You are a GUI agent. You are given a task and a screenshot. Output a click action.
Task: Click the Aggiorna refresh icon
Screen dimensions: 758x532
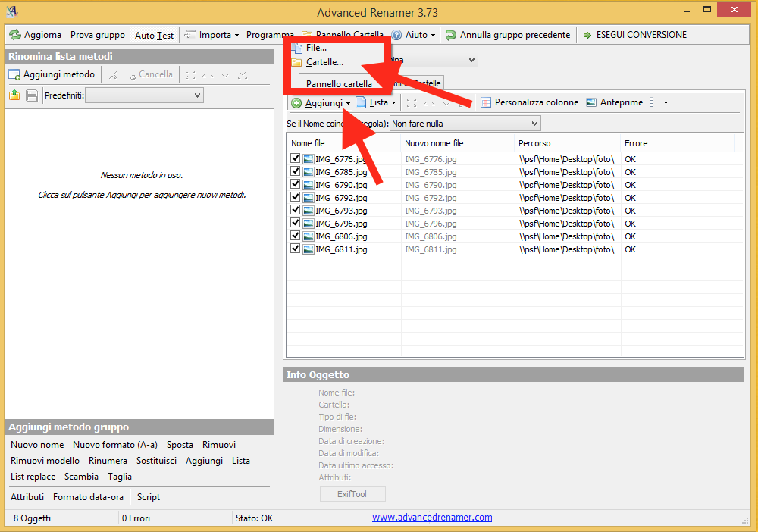pyautogui.click(x=15, y=35)
